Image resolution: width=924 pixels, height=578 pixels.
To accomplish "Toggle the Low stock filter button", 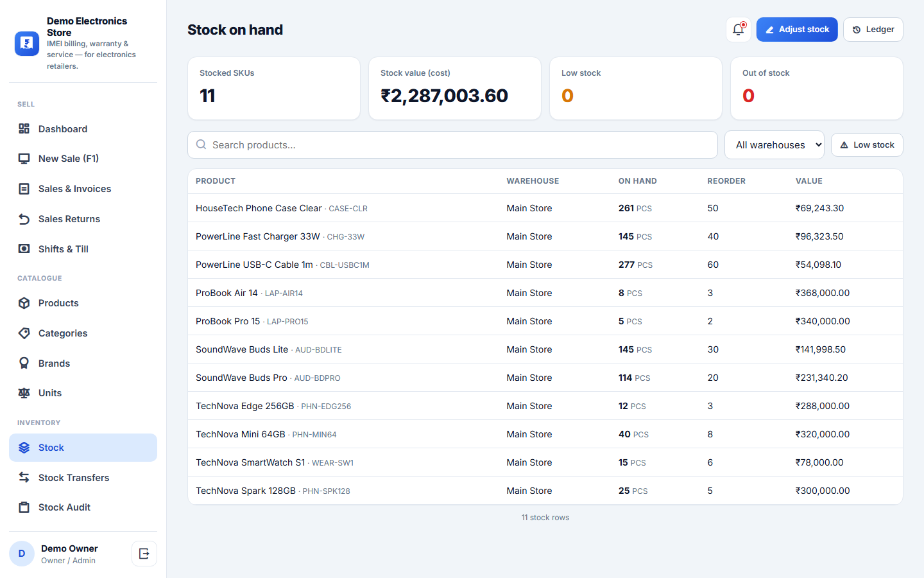I will click(x=867, y=145).
